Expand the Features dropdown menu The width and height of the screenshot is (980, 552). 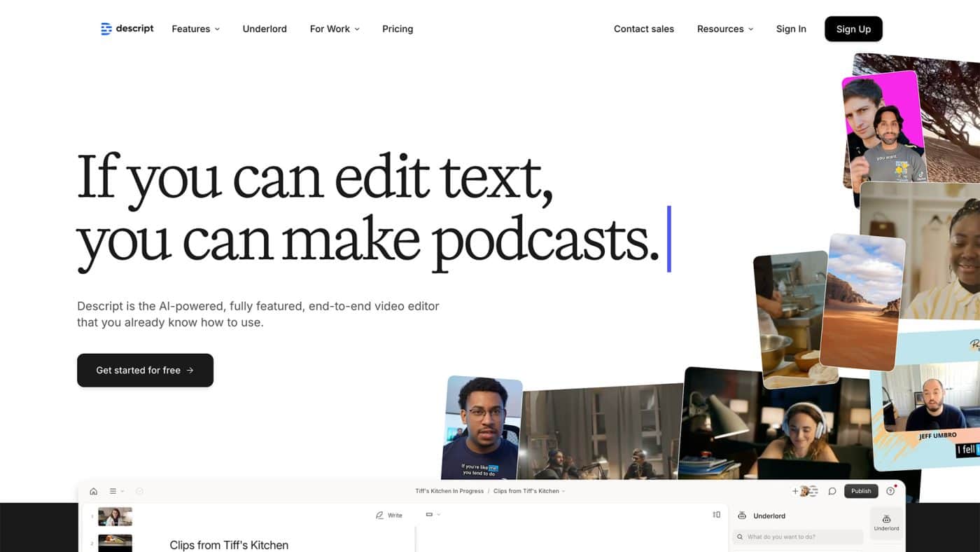click(x=195, y=29)
